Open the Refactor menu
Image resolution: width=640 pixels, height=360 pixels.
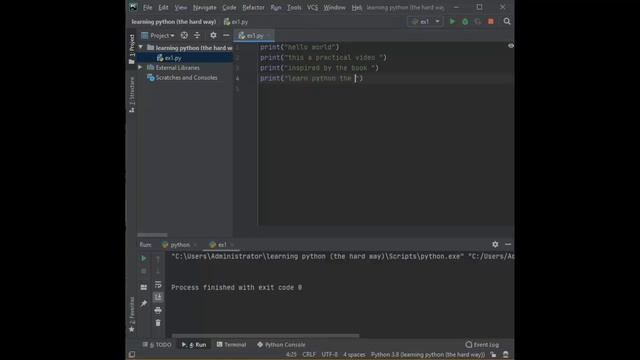coord(253,7)
